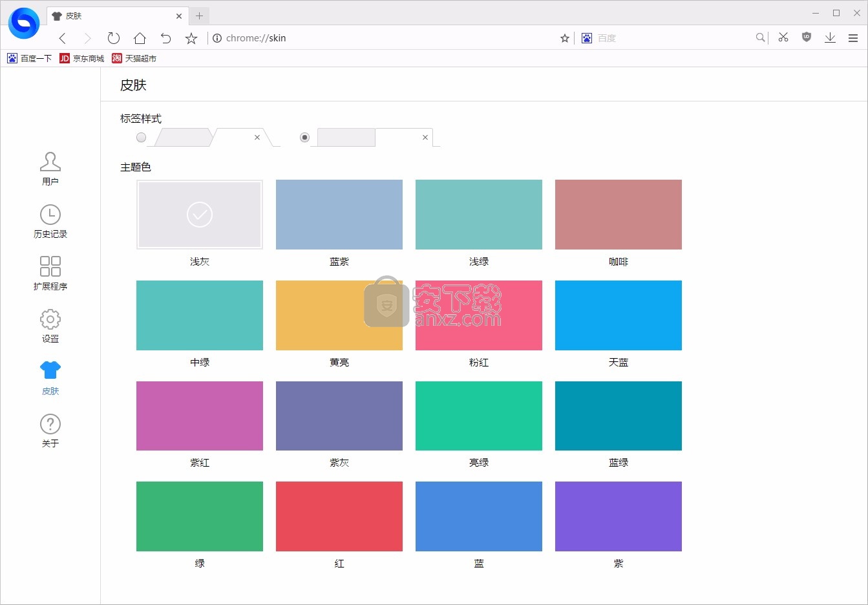Choose the 紫 theme color
868x605 pixels.
coord(619,516)
